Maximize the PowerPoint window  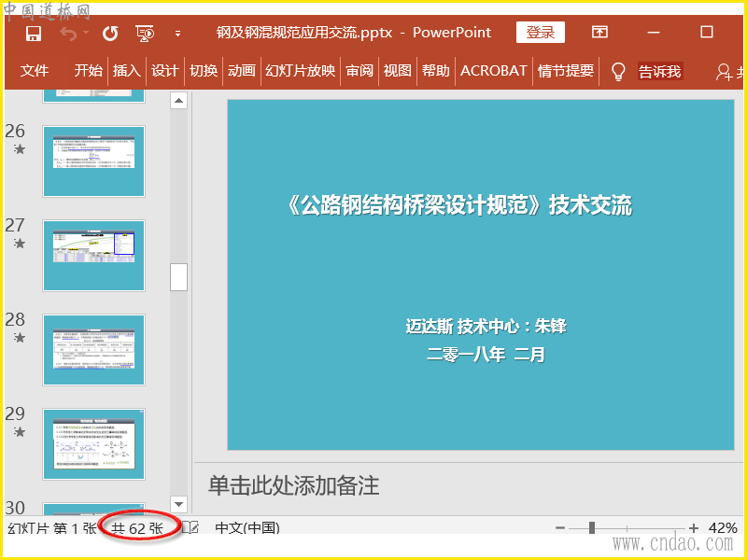[707, 32]
